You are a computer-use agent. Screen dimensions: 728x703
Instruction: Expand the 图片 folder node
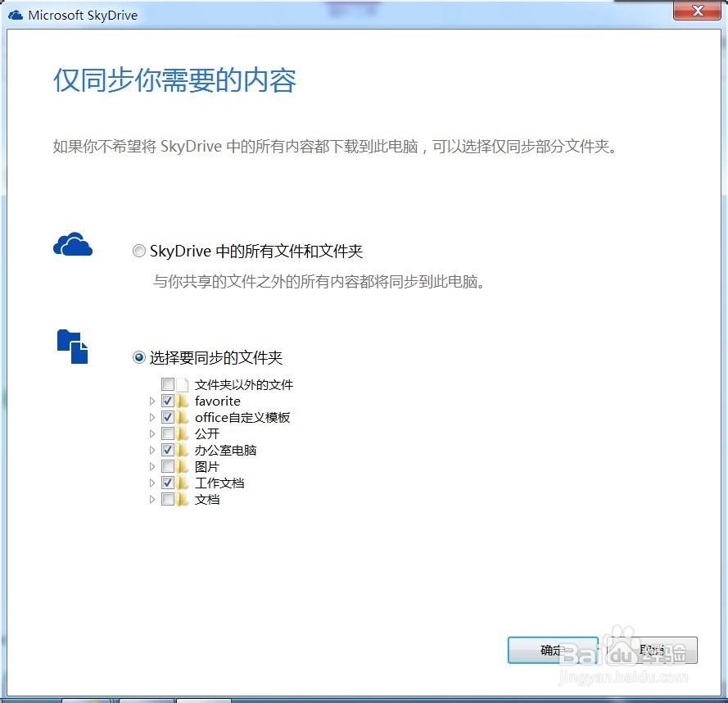(151, 466)
